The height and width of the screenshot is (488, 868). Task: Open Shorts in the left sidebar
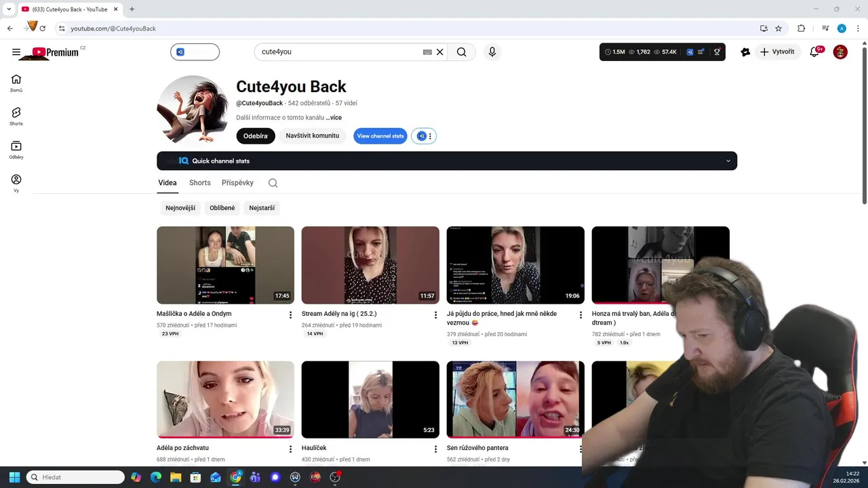[16, 117]
